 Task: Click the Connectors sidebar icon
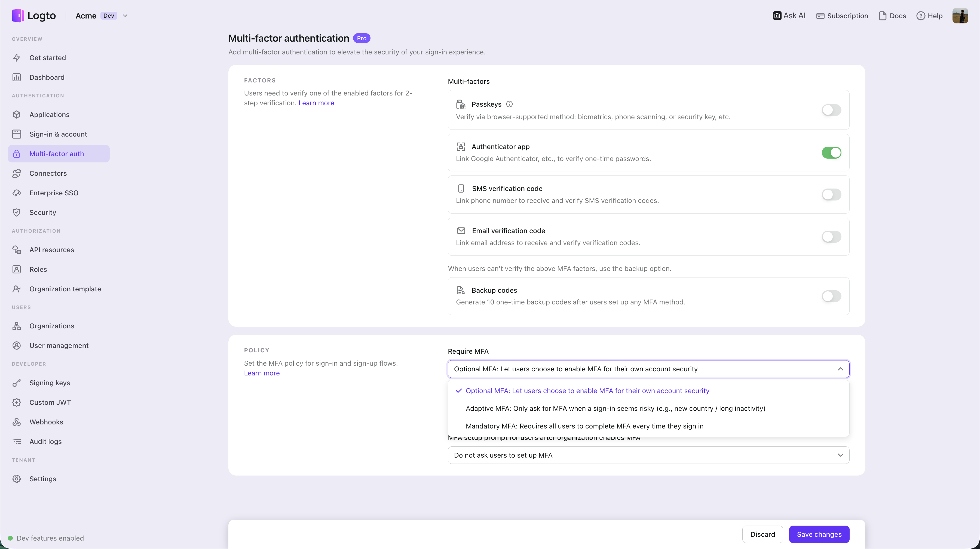[x=17, y=173]
